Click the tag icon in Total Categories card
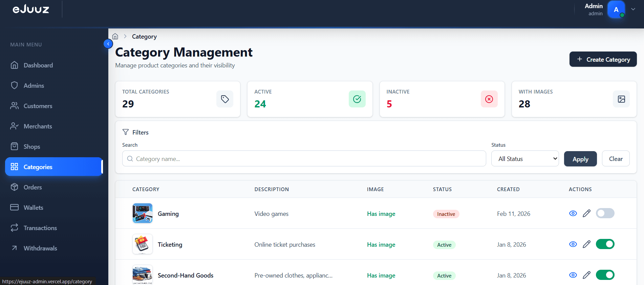 [x=225, y=99]
